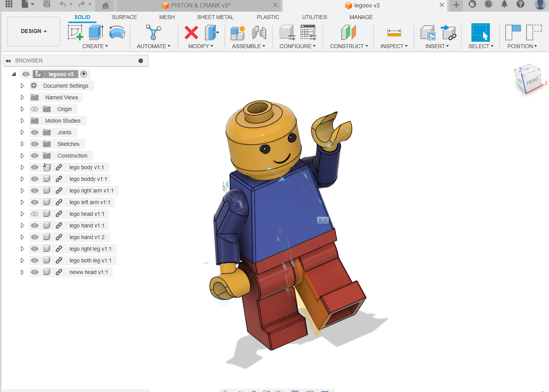Image resolution: width=549 pixels, height=392 pixels.
Task: Hide the Sketches folder
Action: tap(35, 144)
